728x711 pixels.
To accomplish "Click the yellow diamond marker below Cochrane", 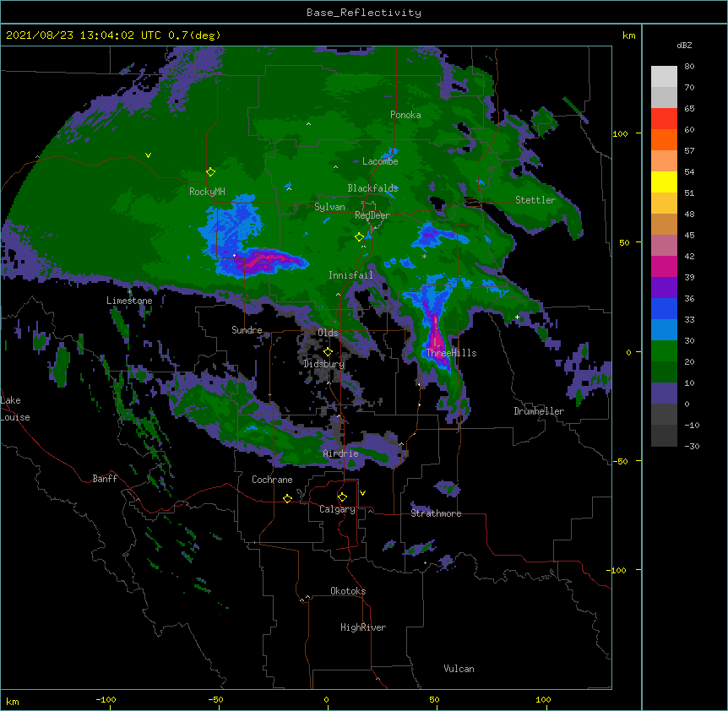I will click(287, 498).
